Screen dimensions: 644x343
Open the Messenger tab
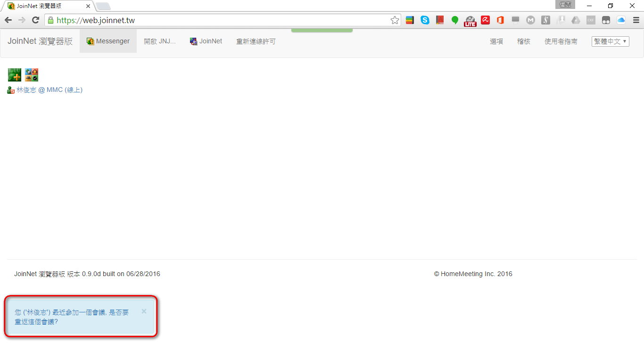(x=108, y=41)
